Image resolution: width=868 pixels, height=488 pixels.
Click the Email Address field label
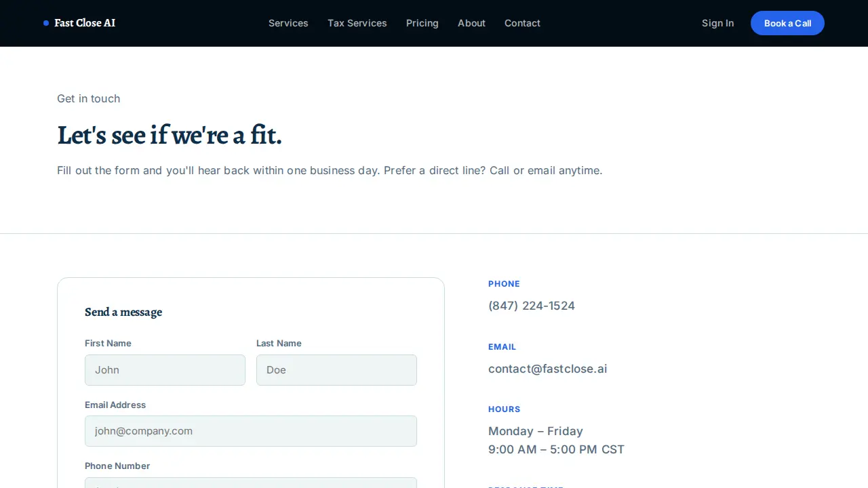pyautogui.click(x=115, y=405)
